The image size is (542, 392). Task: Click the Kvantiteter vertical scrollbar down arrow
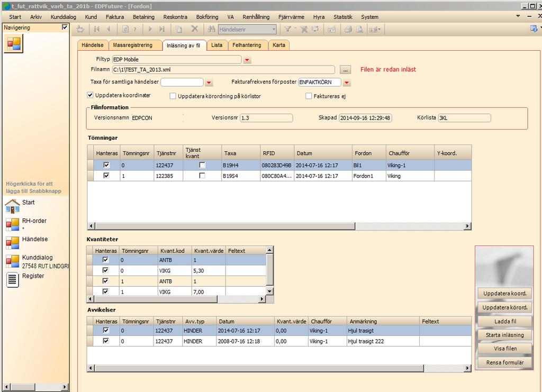[x=269, y=291]
